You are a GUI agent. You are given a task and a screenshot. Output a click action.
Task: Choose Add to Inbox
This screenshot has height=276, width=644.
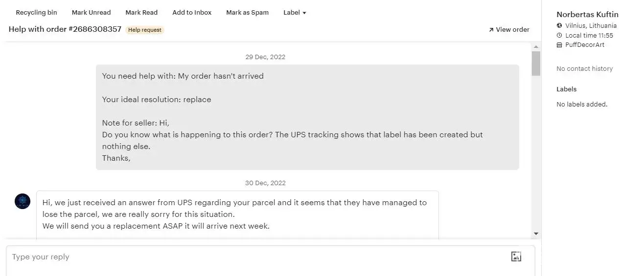192,13
